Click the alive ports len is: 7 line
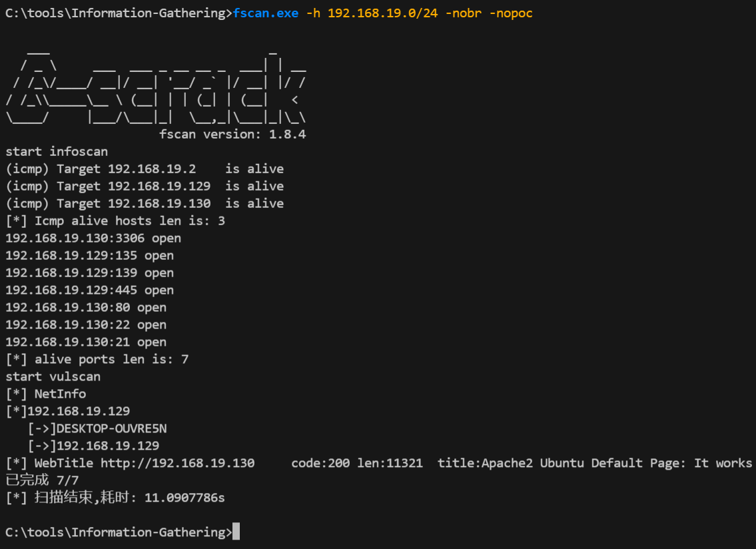 (97, 359)
